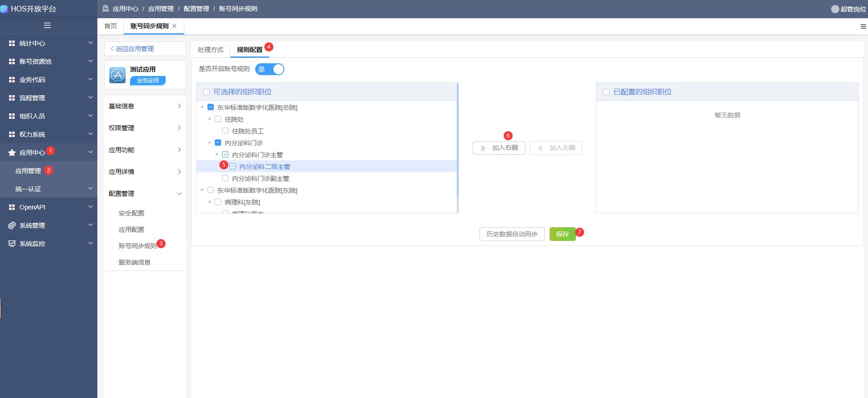Click the 组织人员 grid icon
The width and height of the screenshot is (868, 398).
coord(12,116)
